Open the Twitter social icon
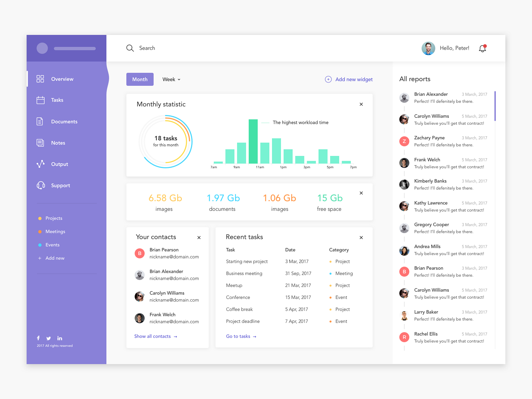 (x=49, y=338)
